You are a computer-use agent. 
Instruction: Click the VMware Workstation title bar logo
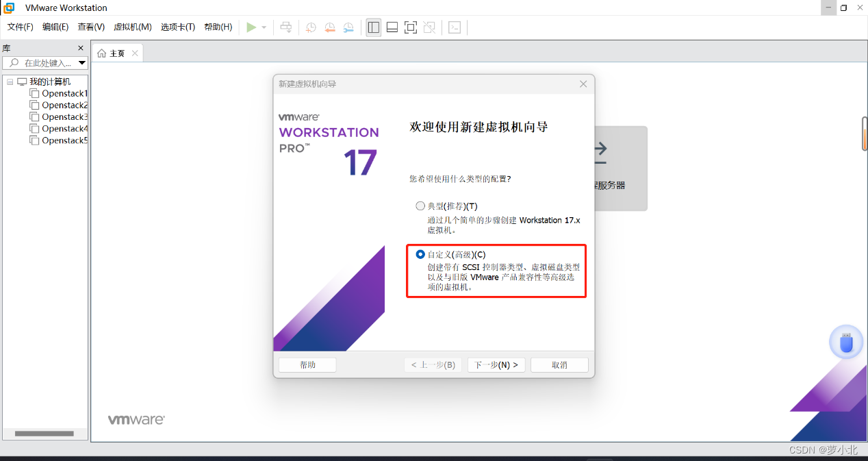[x=10, y=8]
